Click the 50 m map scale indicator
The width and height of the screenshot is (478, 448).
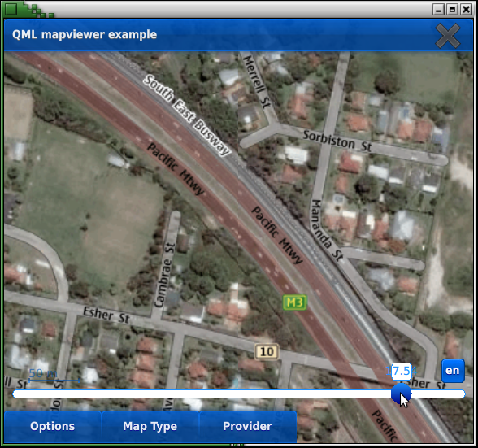pyautogui.click(x=54, y=376)
